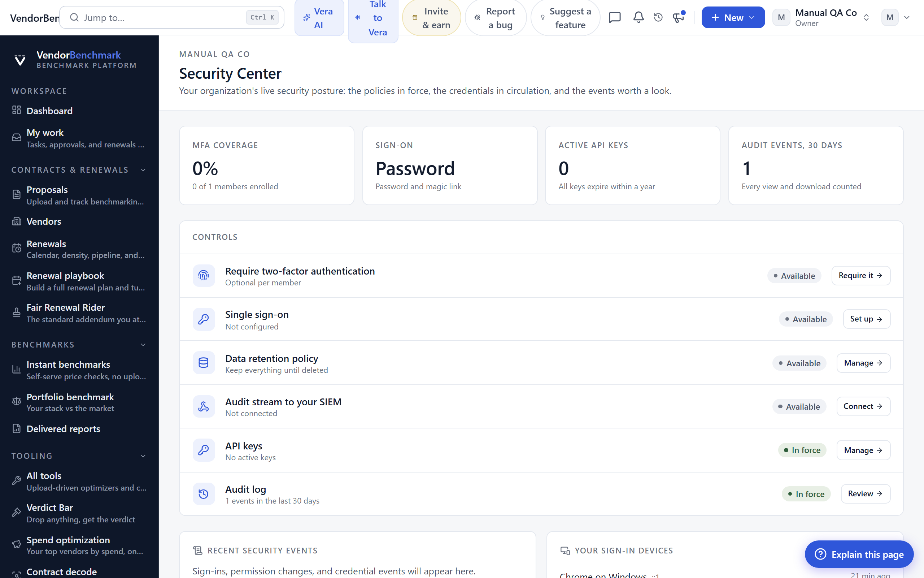Open Verdict Bar in the sidebar

click(x=79, y=513)
